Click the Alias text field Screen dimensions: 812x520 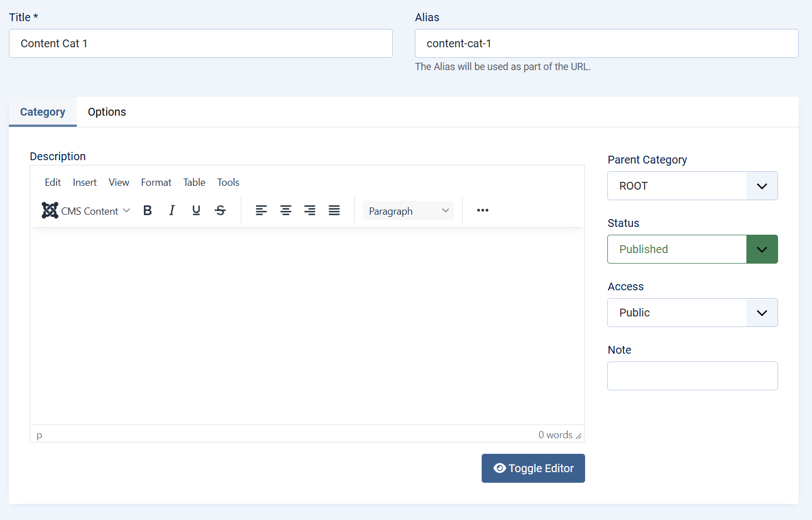pyautogui.click(x=606, y=43)
